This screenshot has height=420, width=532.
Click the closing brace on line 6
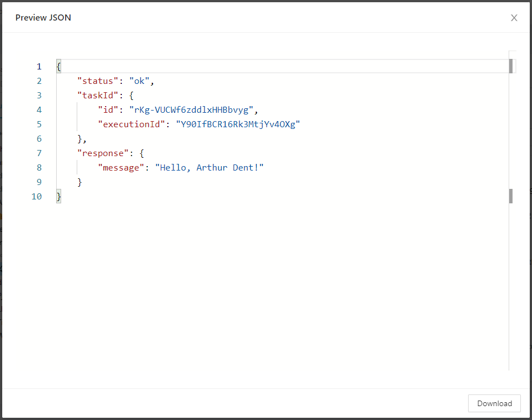click(80, 139)
